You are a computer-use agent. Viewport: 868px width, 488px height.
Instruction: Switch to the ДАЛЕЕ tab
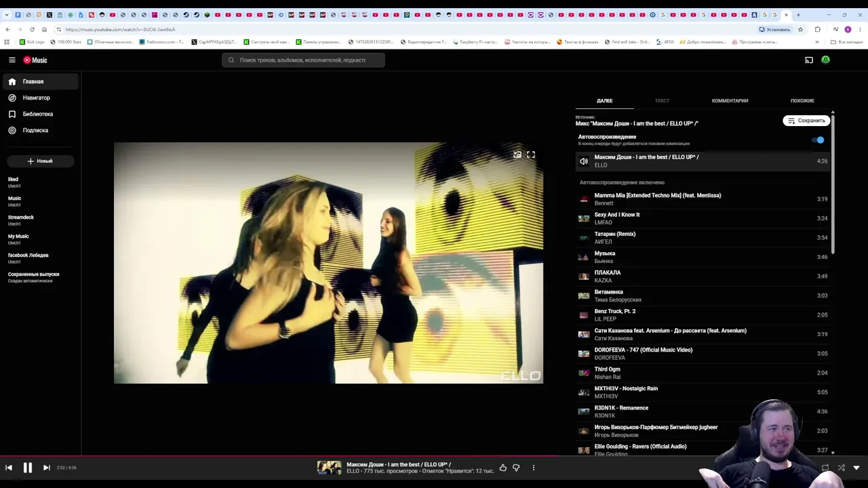604,101
